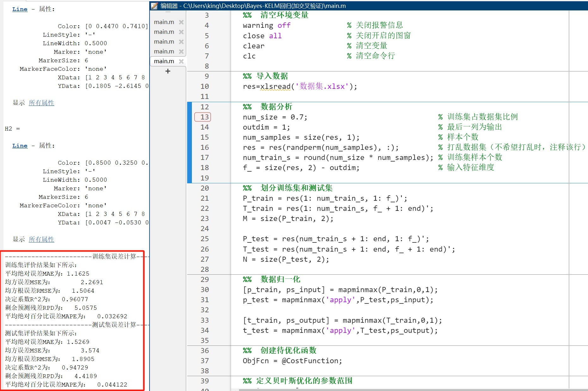Place cursor on 'warning off' code
588x391 pixels.
pyautogui.click(x=266, y=25)
